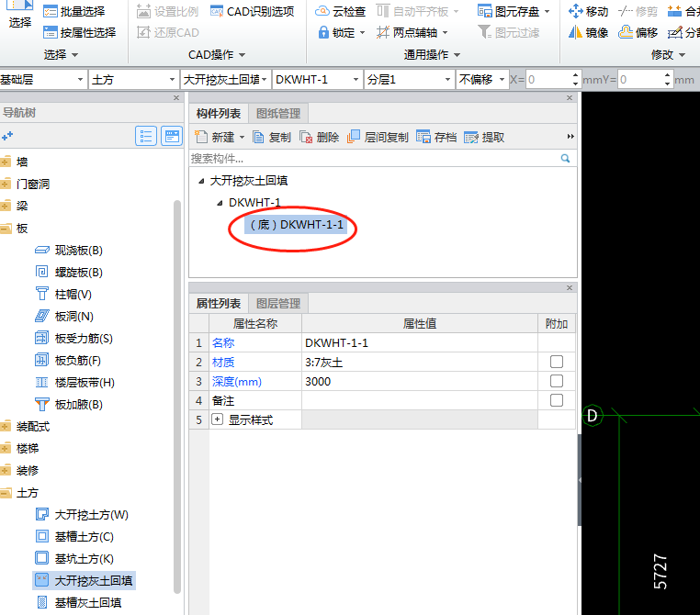Select 板受力筋(S) in the navigation tree
Image resolution: width=700 pixels, height=615 pixels.
73,338
